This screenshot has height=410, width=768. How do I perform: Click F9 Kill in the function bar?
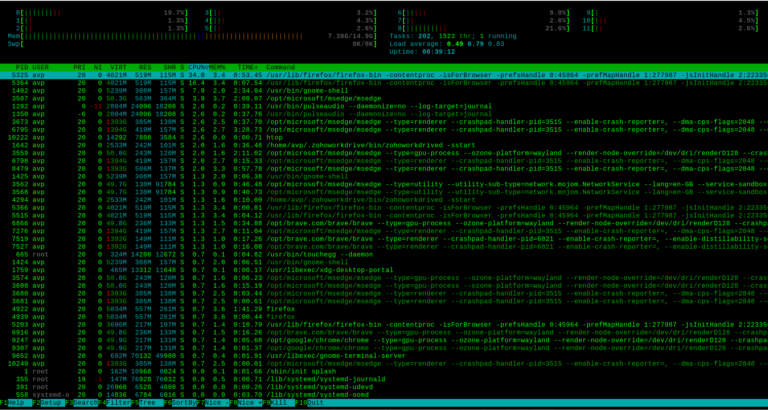coord(278,403)
